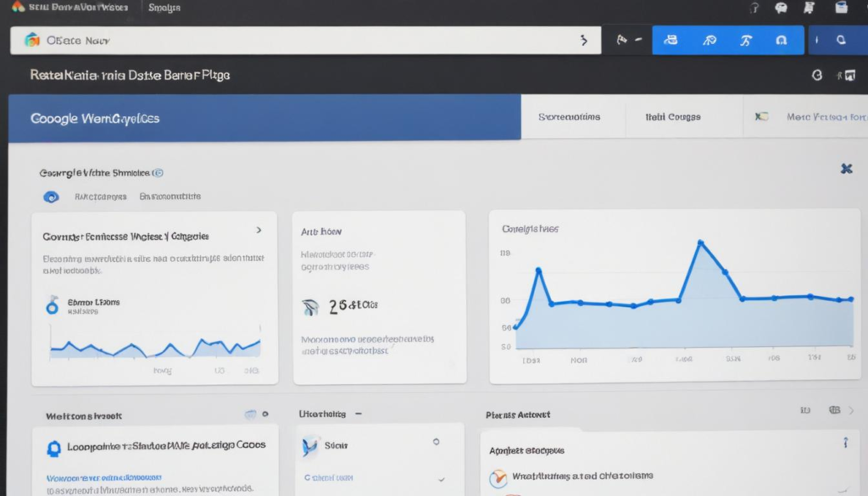The width and height of the screenshot is (868, 496).
Task: Open the 'Sxrerıeroıtiıms' tab
Action: [x=570, y=117]
